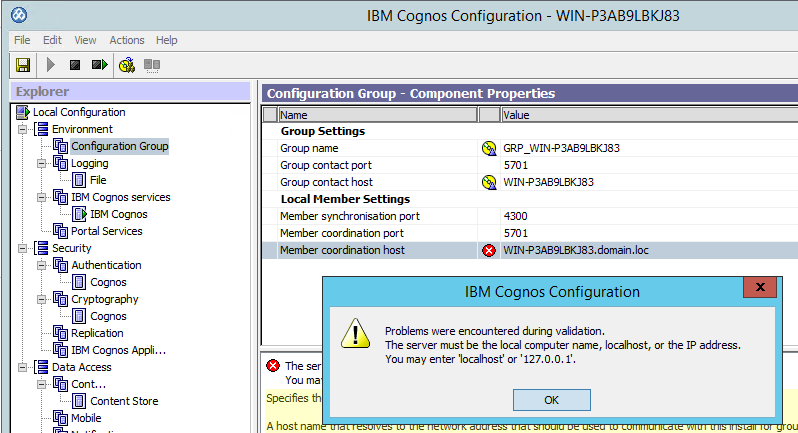Click the Stop service square icon
The image size is (798, 433).
(75, 65)
